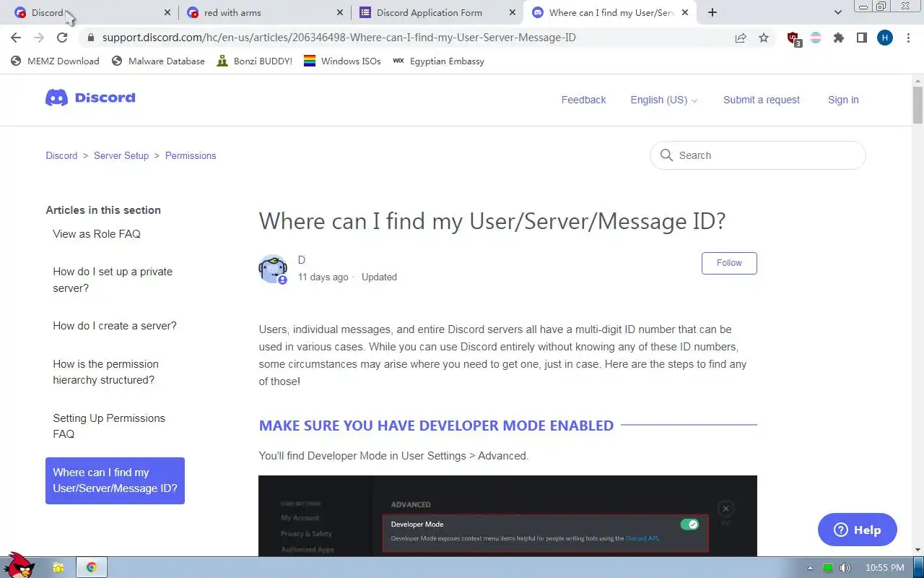Open the file explorer taskbar icon
Viewport: 924px width, 578px height.
(x=58, y=567)
